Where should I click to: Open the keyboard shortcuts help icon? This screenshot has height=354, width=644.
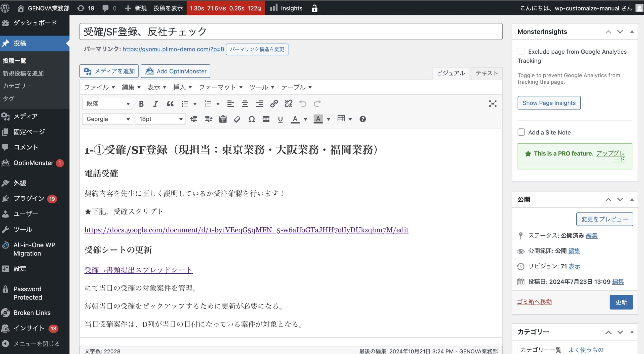pyautogui.click(x=362, y=119)
